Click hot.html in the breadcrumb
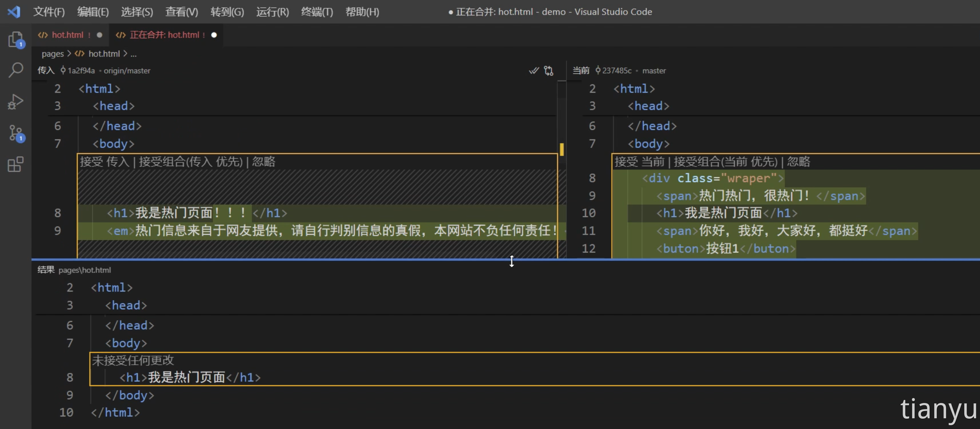 tap(104, 54)
